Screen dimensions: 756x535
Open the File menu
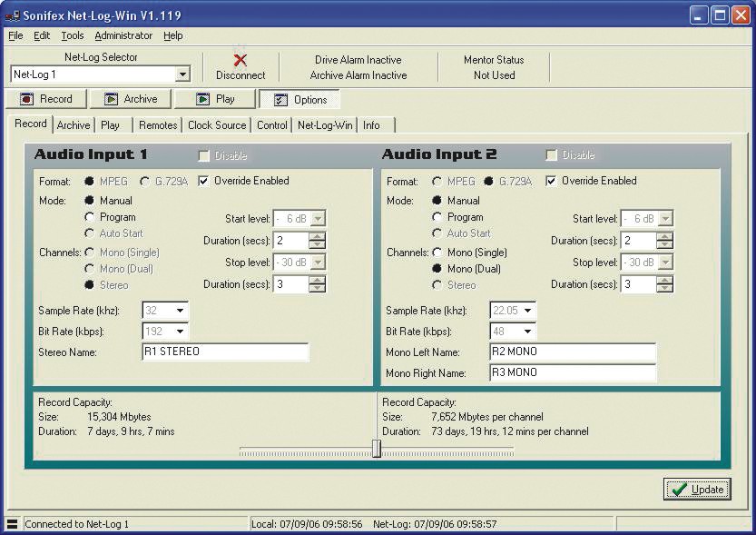click(15, 35)
